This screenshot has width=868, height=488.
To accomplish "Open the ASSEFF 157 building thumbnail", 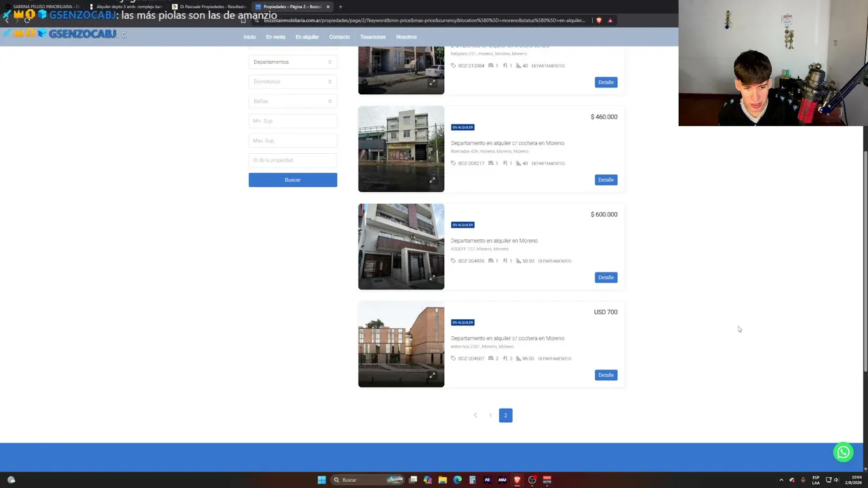I will click(x=401, y=247).
